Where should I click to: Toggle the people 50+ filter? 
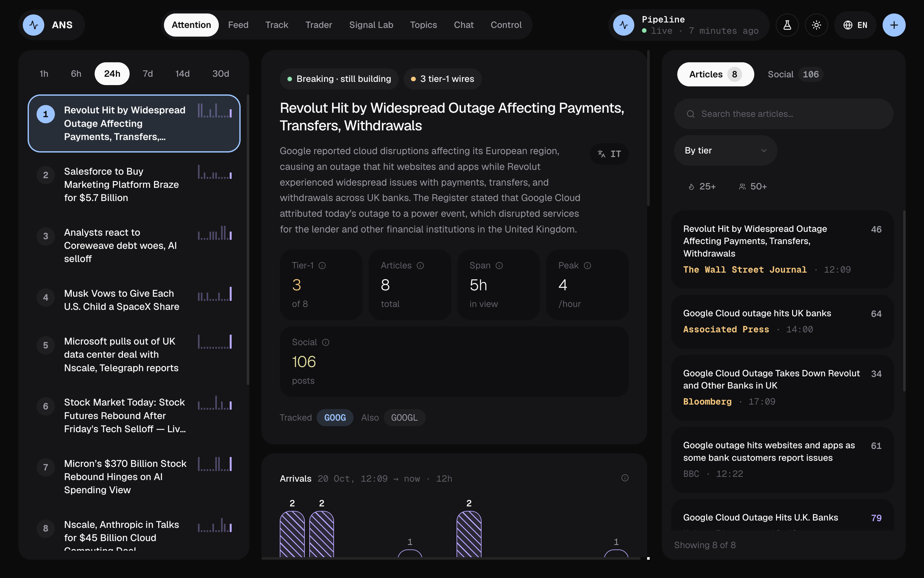(x=753, y=187)
